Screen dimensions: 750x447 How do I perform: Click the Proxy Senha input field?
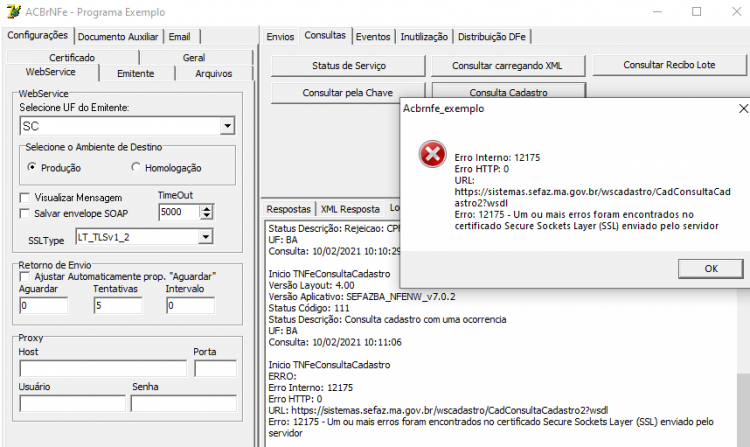[x=184, y=403]
